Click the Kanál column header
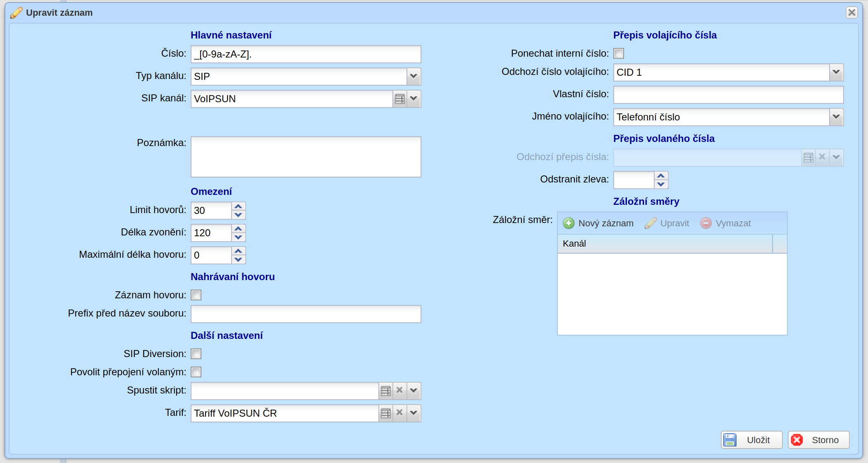Screen dimensions: 868x463 coord(665,244)
